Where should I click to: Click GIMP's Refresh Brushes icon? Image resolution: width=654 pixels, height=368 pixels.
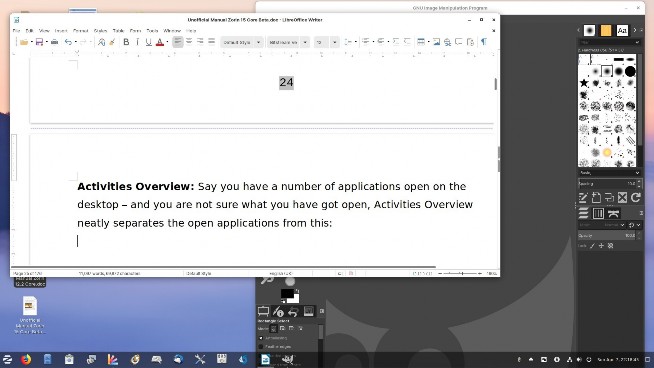pyautogui.click(x=635, y=197)
